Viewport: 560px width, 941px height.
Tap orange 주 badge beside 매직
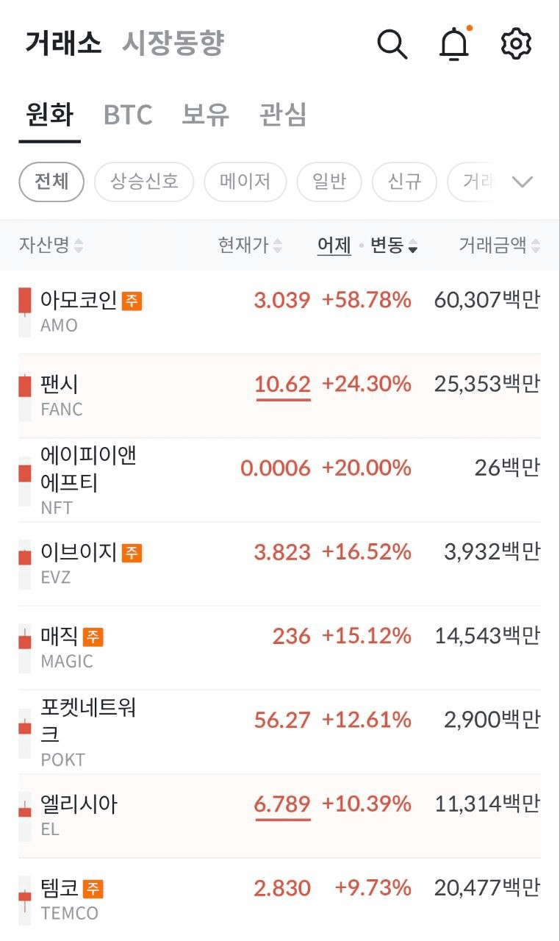93,637
